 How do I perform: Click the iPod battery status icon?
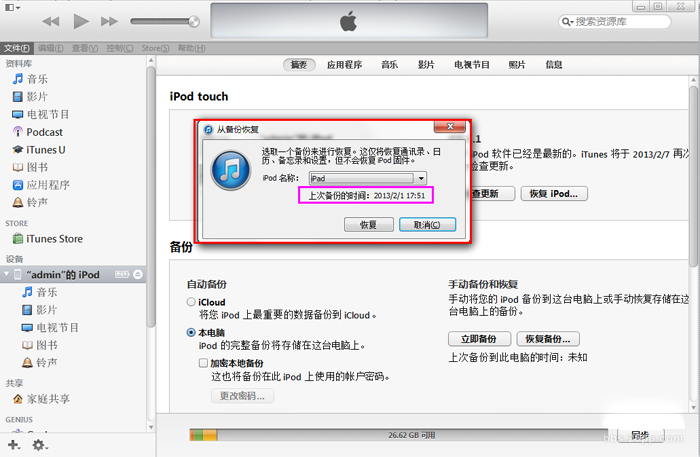pos(122,274)
